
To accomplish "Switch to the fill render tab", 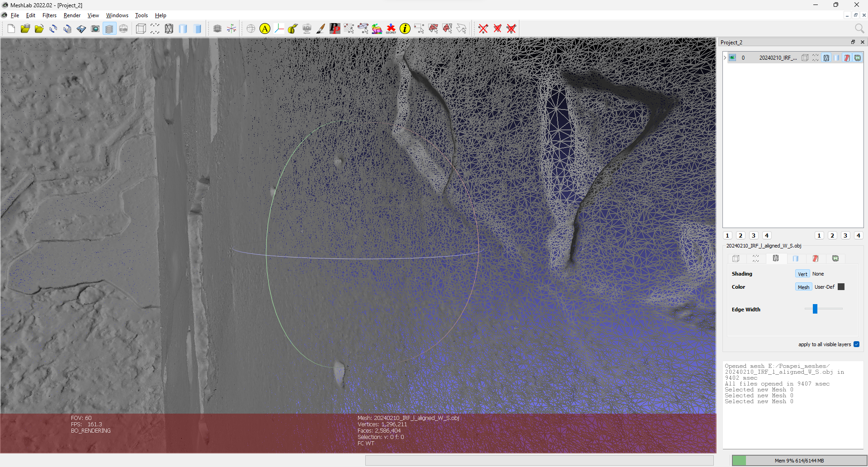I will (x=796, y=258).
